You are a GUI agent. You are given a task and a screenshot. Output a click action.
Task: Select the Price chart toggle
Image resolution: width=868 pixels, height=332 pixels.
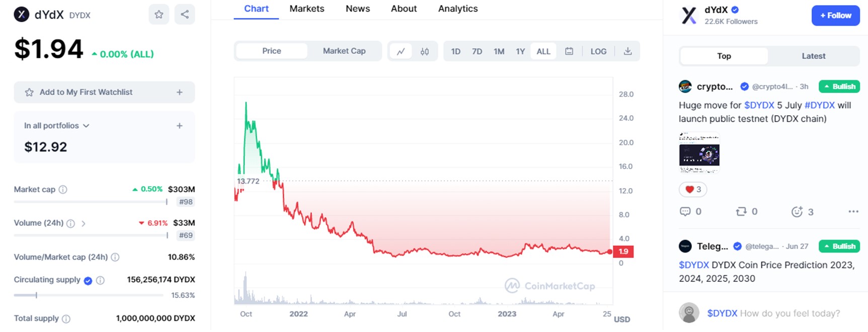click(272, 51)
